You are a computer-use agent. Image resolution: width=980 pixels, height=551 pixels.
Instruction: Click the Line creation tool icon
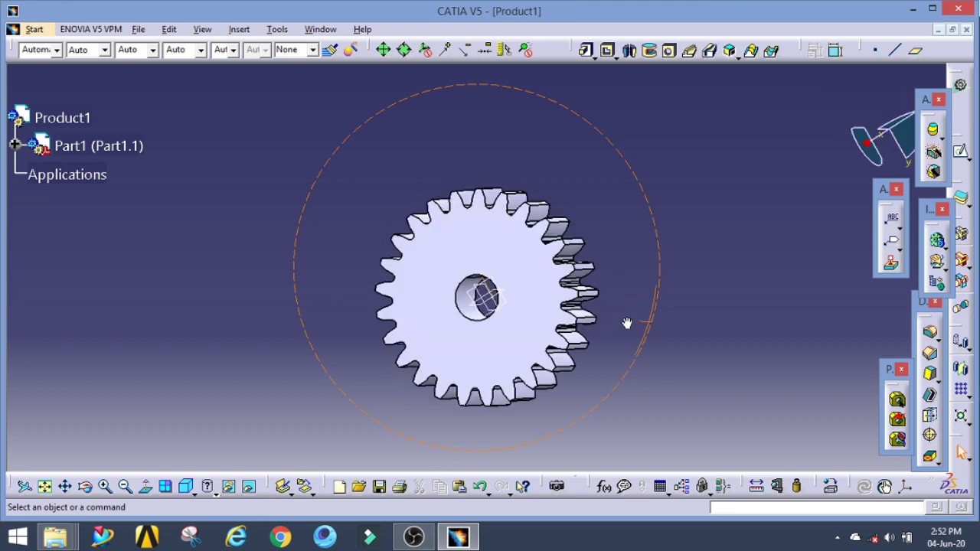[895, 50]
